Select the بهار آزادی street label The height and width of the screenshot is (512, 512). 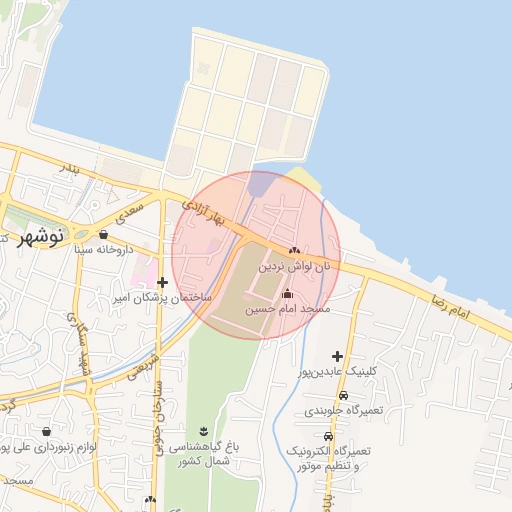203,213
